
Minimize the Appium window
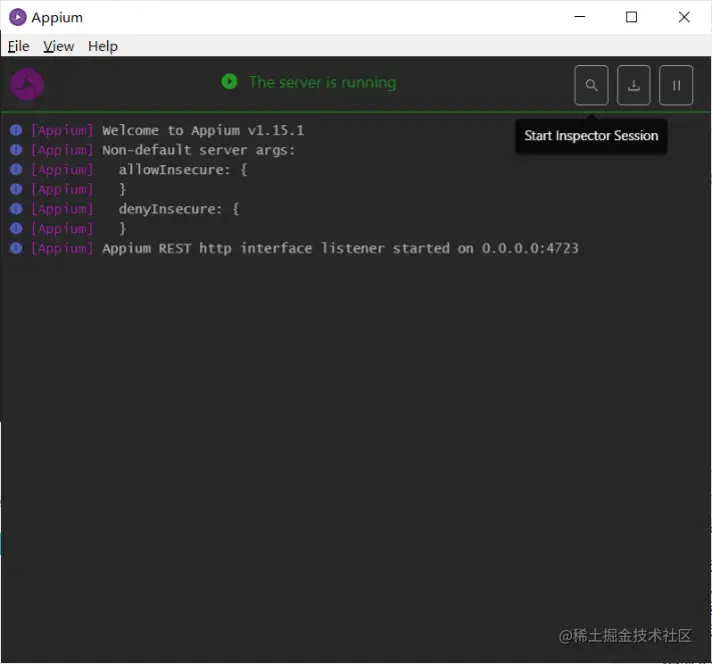pyautogui.click(x=580, y=17)
